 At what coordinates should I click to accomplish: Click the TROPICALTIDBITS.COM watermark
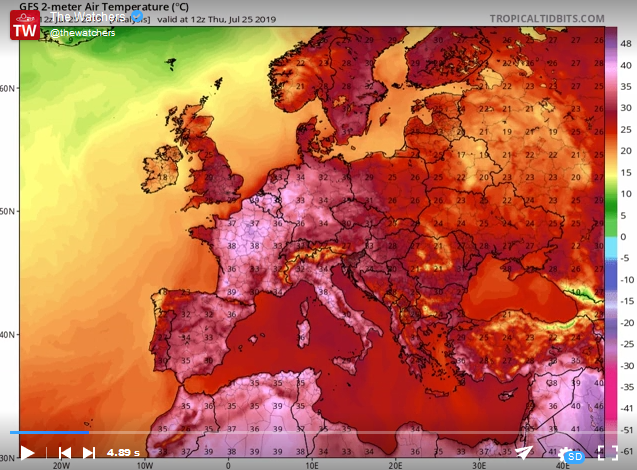click(547, 18)
